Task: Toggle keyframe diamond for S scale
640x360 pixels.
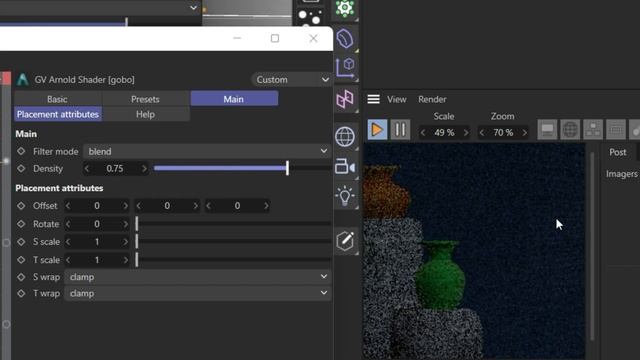Action: (21, 242)
